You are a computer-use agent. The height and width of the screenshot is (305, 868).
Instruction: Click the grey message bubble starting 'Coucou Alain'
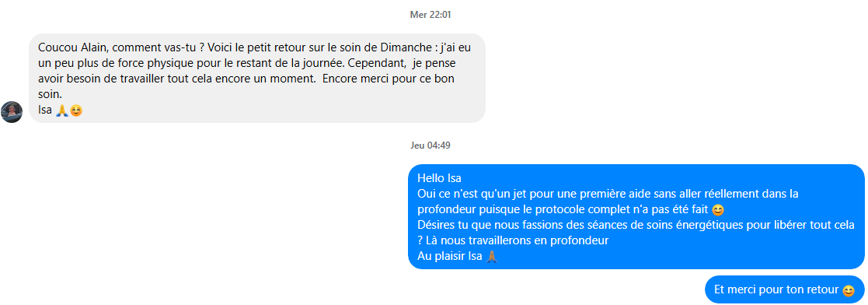tap(257, 78)
